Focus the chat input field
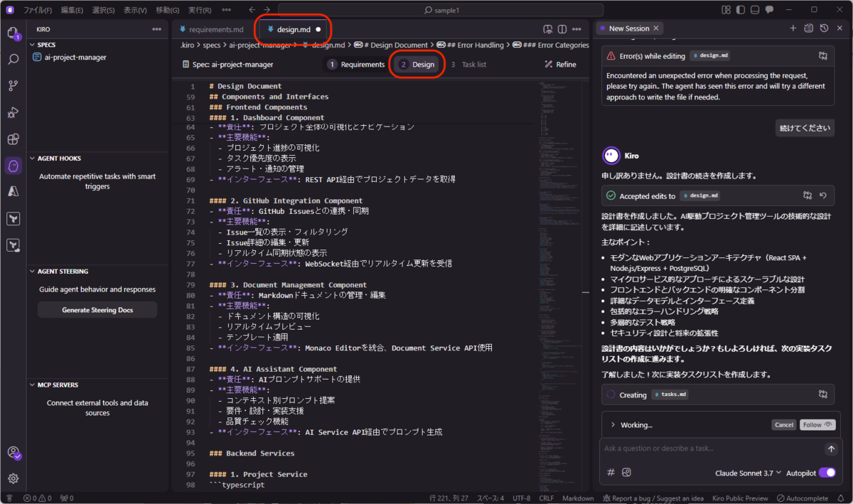853x504 pixels. coord(711,449)
